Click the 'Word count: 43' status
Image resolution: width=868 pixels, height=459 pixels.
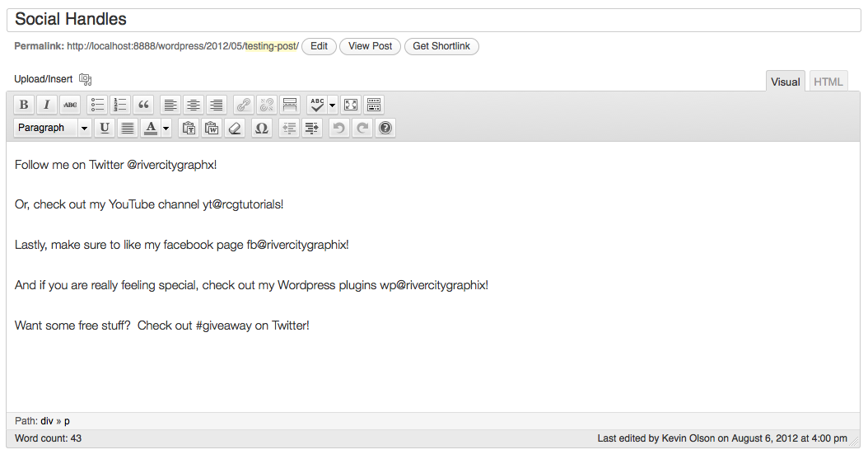pos(48,438)
